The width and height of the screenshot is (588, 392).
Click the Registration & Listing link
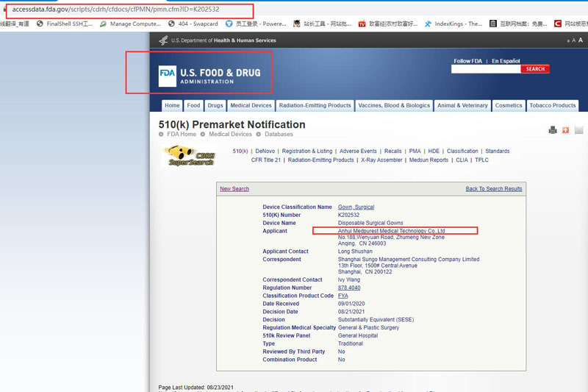(x=307, y=151)
